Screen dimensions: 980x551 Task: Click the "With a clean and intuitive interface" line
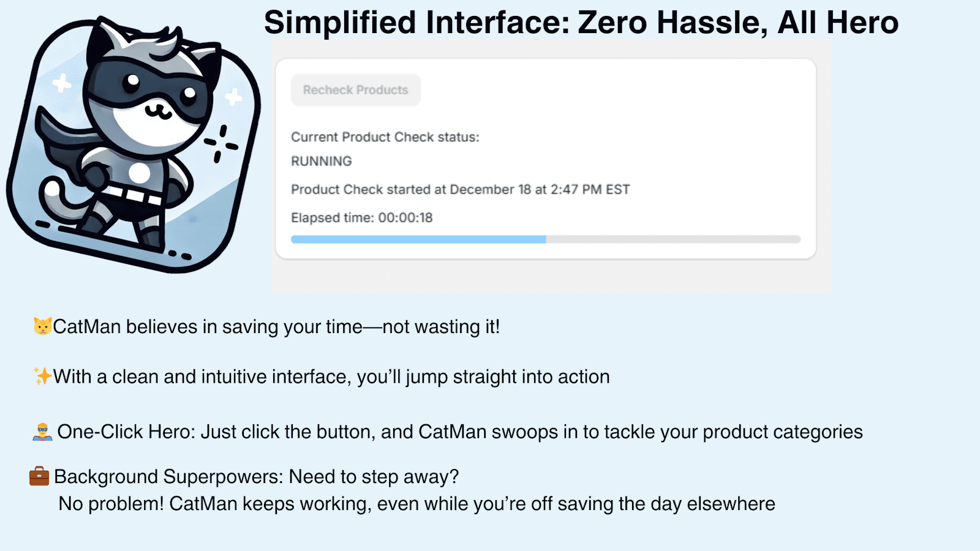(331, 377)
